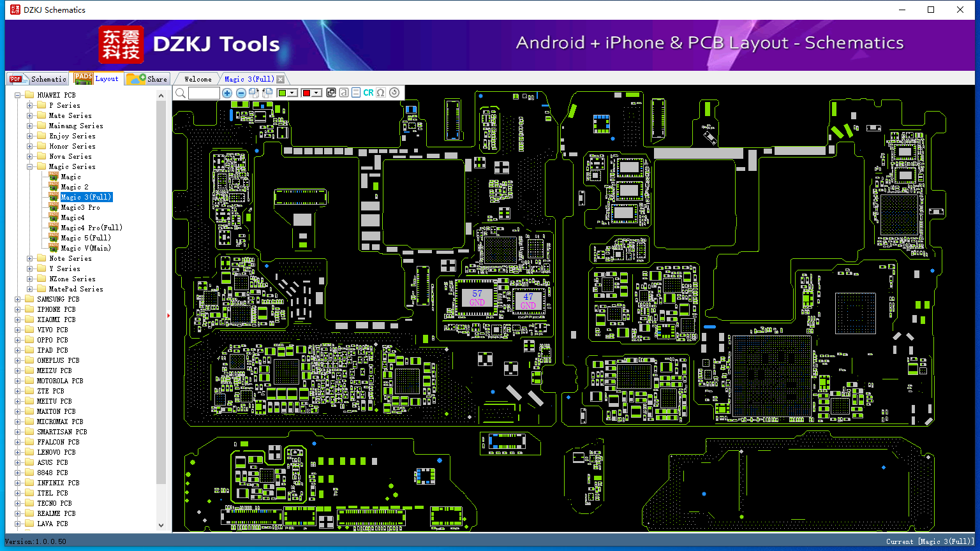The width and height of the screenshot is (980, 551).
Task: Click the overlapping windows toolbar icon
Action: click(x=331, y=93)
